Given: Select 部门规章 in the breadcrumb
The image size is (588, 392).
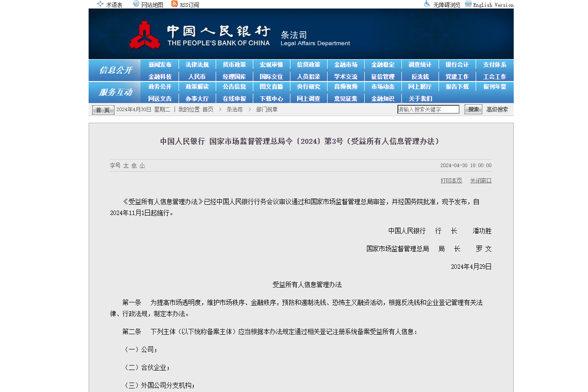Looking at the screenshot, I should point(267,109).
